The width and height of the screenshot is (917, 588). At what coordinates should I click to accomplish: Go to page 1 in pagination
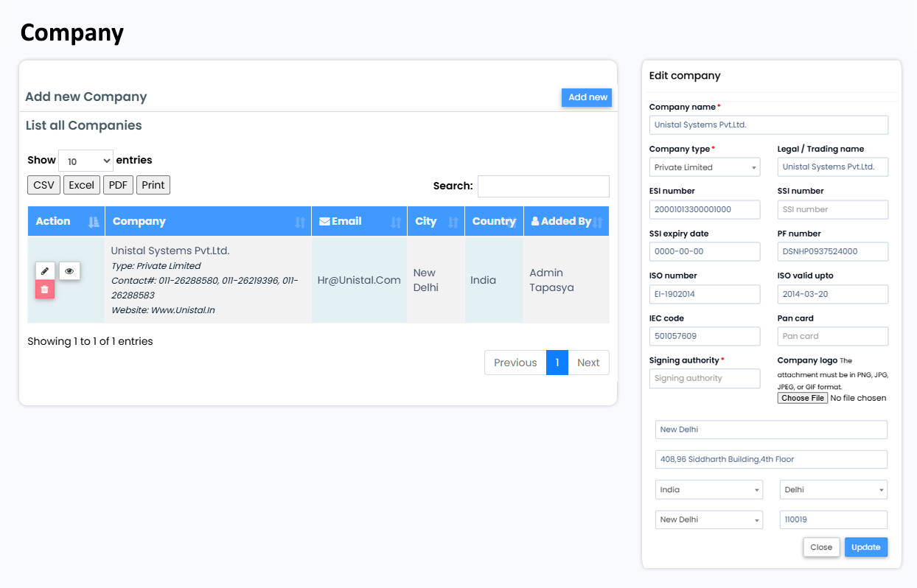click(557, 363)
